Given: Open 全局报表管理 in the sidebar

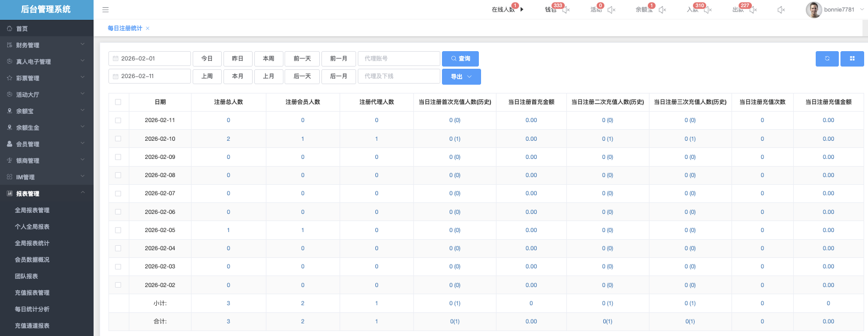Looking at the screenshot, I should (x=32, y=210).
